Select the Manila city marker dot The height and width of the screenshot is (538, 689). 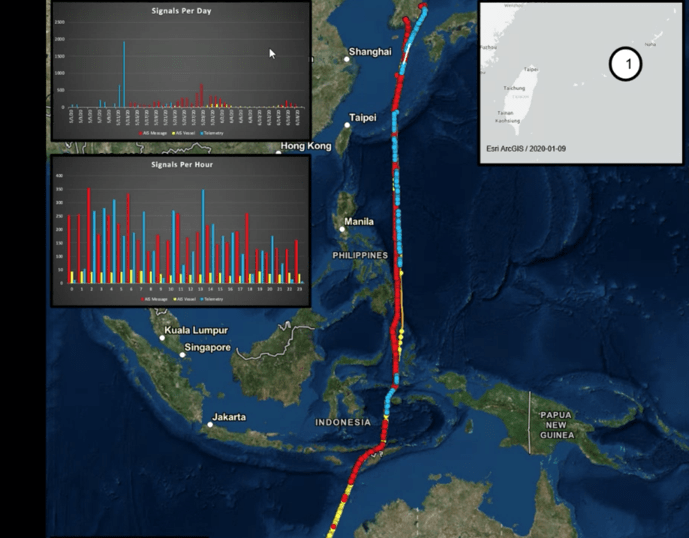pos(343,228)
